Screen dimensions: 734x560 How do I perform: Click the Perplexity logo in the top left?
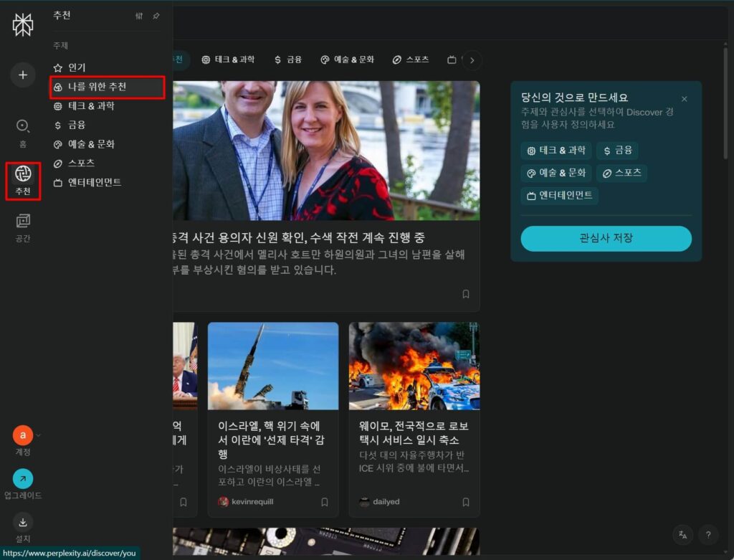[22, 24]
